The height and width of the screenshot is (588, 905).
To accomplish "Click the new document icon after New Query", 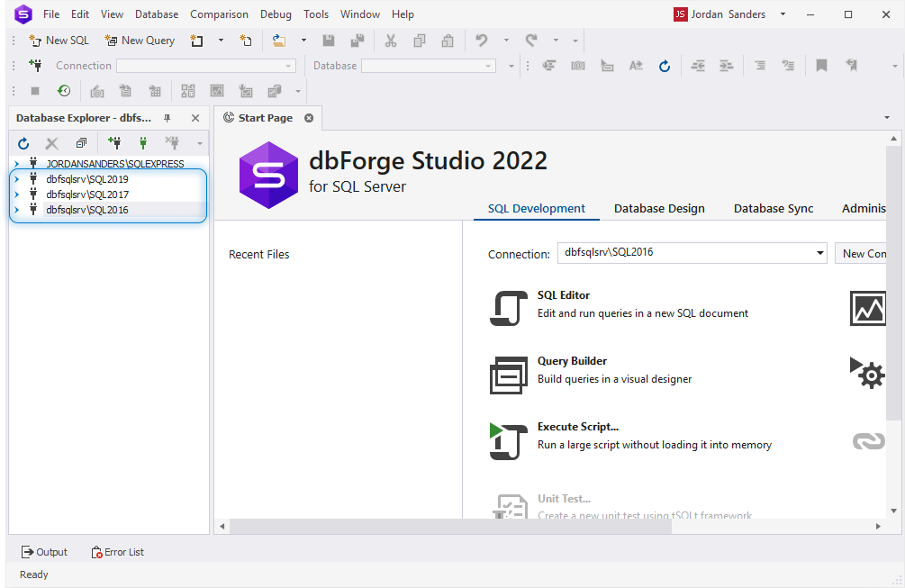I will coord(197,41).
